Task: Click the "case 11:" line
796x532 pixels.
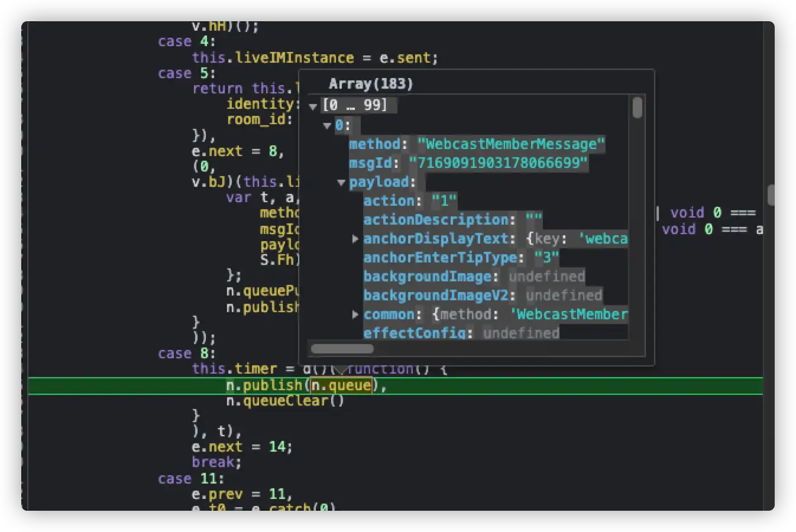Action: tap(191, 478)
